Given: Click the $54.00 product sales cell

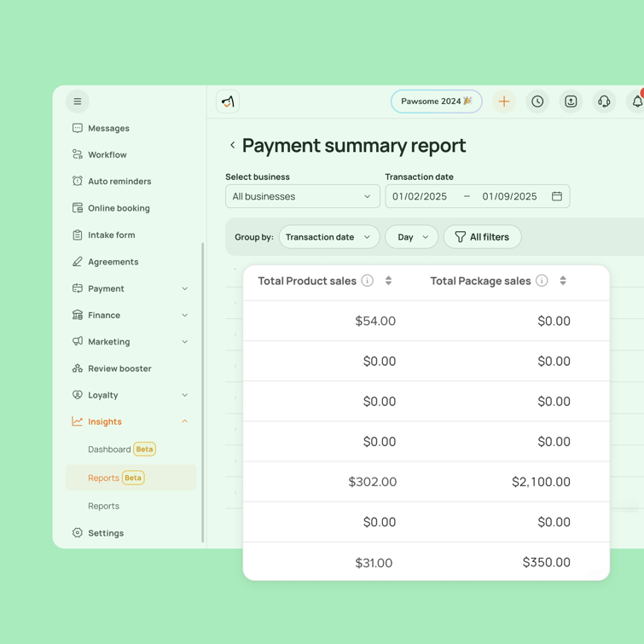Looking at the screenshot, I should (x=375, y=321).
